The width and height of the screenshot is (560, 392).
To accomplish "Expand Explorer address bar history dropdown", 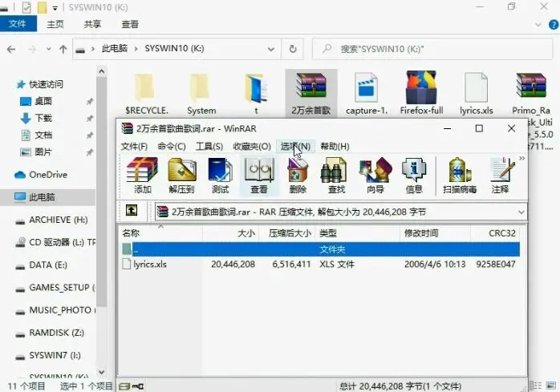I will [x=271, y=49].
